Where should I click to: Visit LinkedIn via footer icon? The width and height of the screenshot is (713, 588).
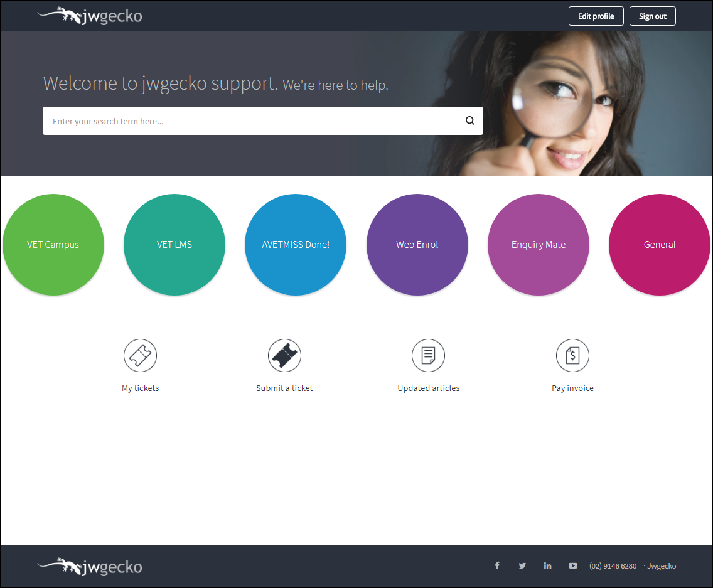[x=547, y=565]
